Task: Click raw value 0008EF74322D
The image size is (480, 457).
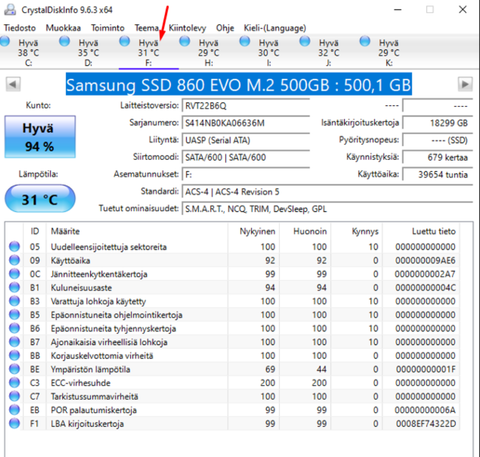Action: [x=426, y=424]
